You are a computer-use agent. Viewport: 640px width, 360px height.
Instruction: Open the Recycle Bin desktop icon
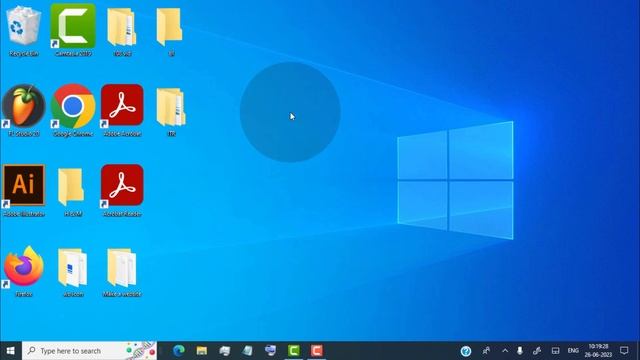point(24,29)
